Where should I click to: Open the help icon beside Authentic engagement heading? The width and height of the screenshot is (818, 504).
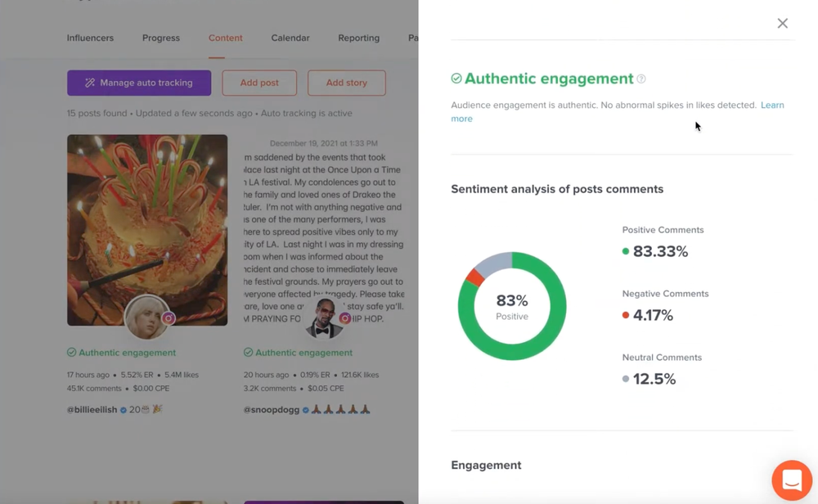[641, 79]
